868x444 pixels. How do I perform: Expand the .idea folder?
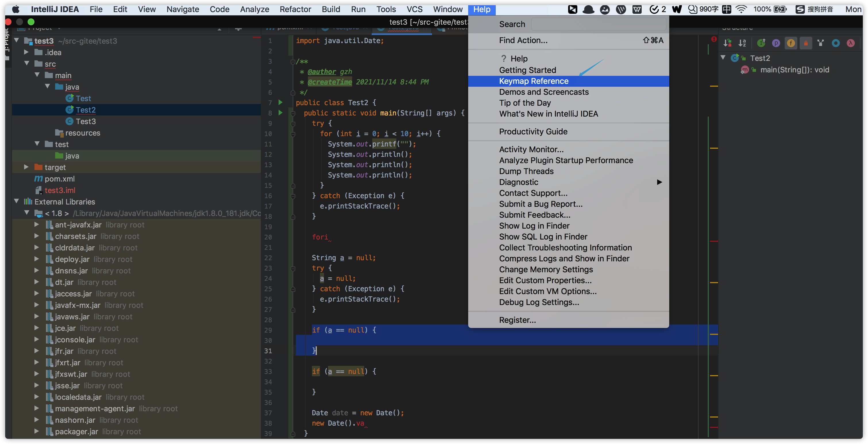[26, 52]
